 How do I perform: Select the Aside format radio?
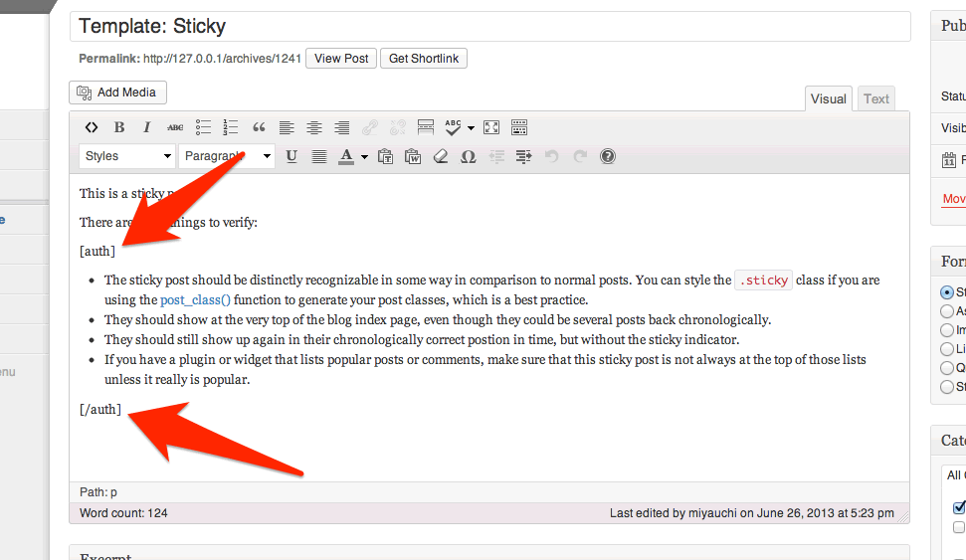(947, 311)
